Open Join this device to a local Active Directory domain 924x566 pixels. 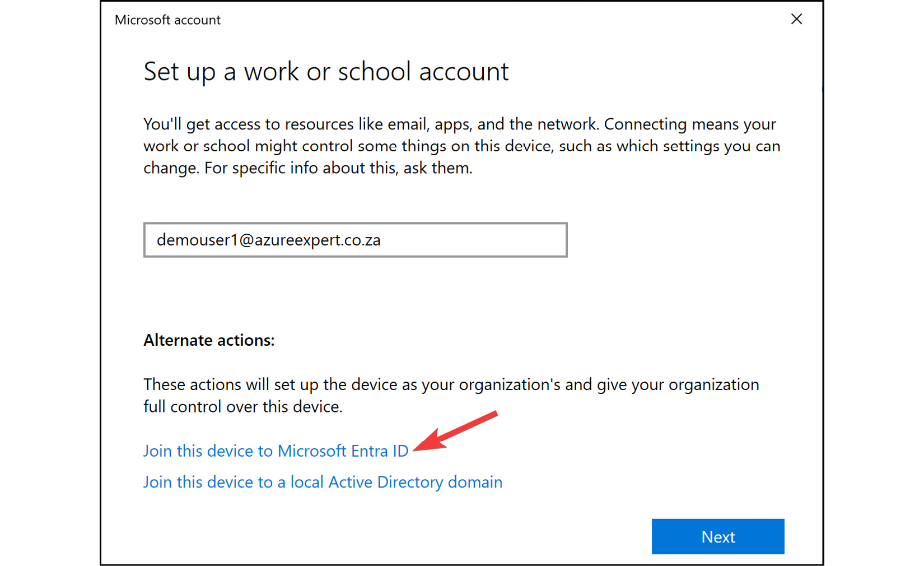coord(323,482)
